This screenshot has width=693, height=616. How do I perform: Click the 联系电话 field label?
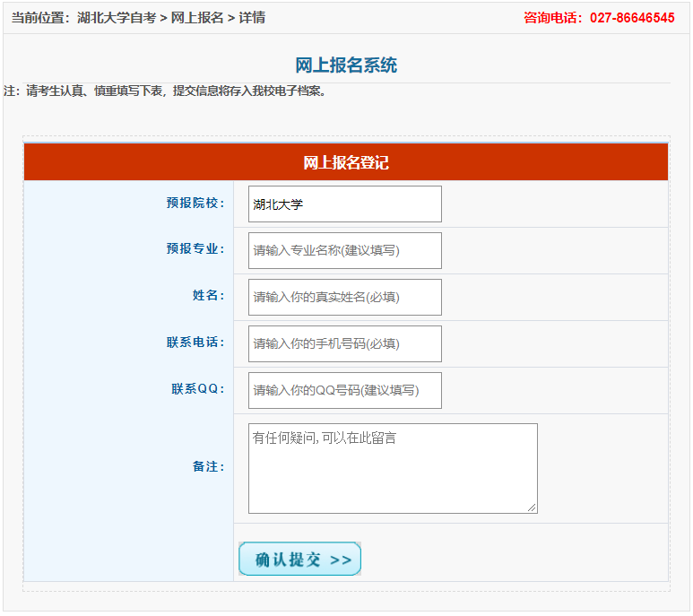[195, 342]
